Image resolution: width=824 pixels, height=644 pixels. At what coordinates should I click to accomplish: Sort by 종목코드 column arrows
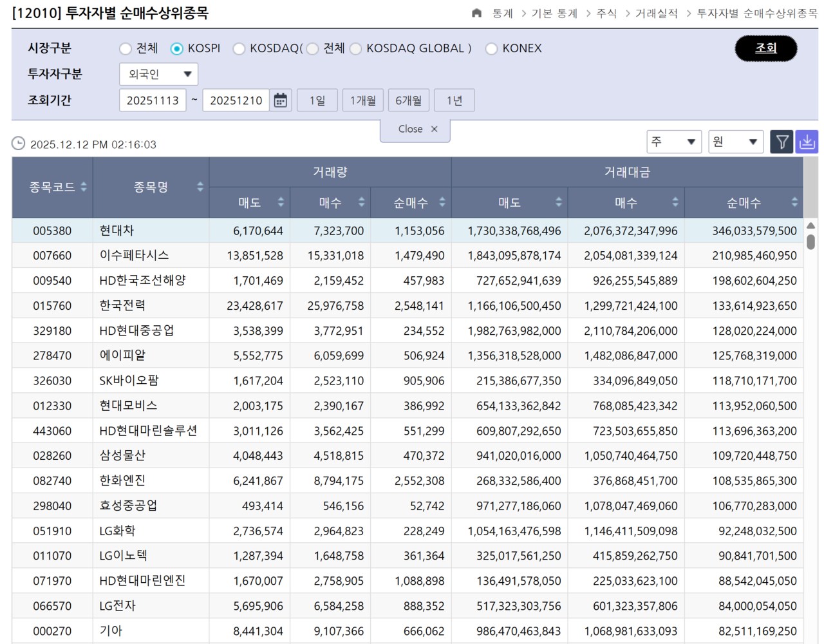coord(84,187)
